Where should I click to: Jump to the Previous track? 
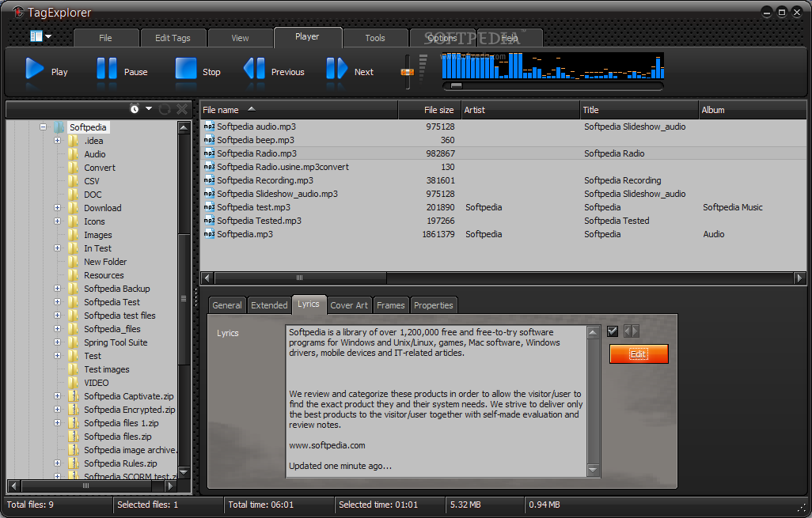254,68
